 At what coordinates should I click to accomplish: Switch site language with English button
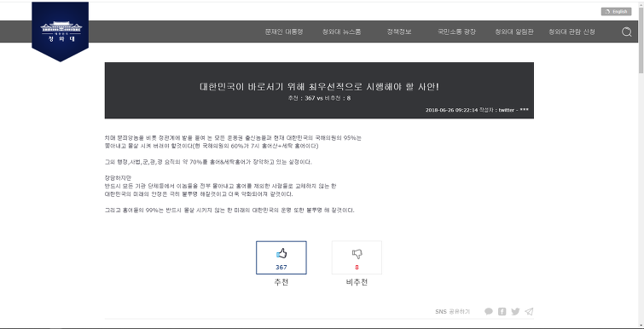(x=616, y=11)
